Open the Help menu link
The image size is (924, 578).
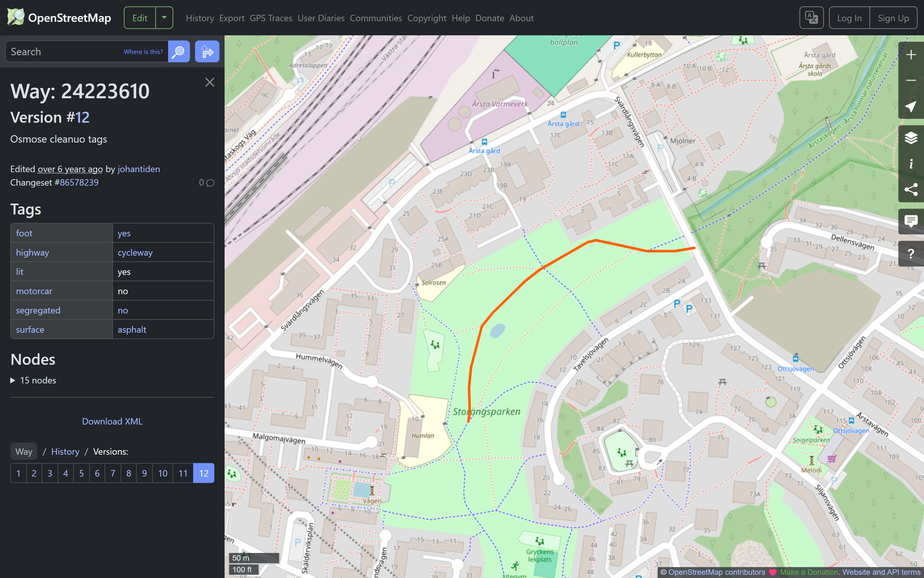click(460, 18)
